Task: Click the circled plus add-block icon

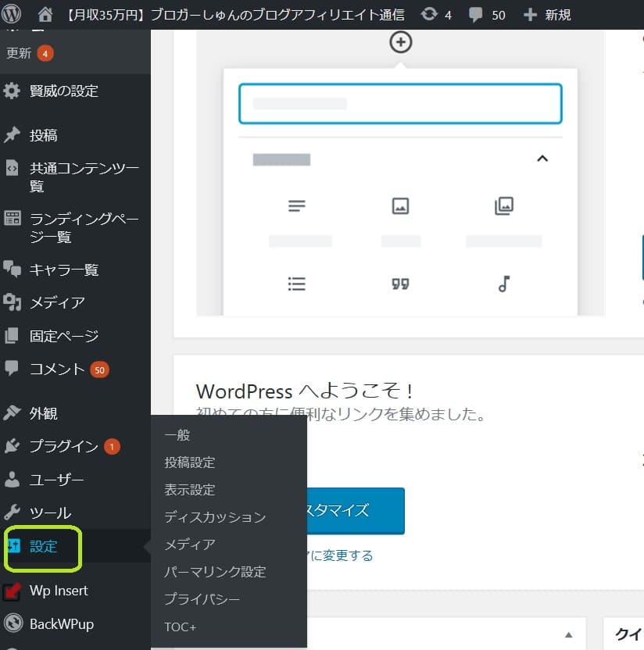Action: coord(400,42)
